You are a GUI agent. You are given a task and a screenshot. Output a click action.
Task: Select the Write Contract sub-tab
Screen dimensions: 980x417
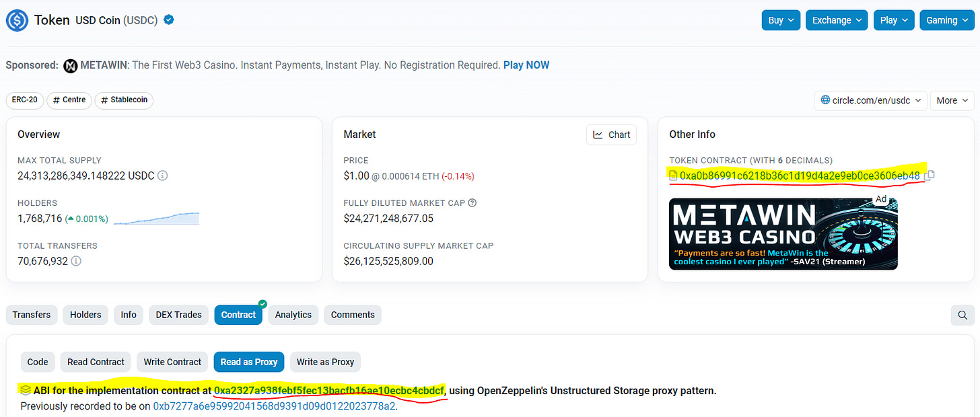click(x=173, y=362)
